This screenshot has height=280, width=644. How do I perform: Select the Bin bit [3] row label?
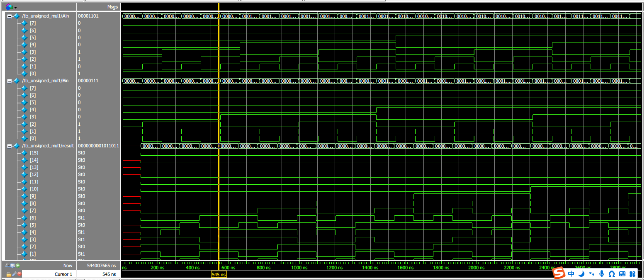[x=33, y=117]
